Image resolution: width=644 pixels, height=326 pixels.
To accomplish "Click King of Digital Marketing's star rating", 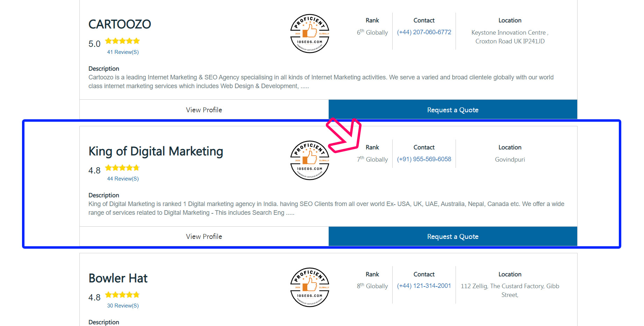I will coord(122,168).
